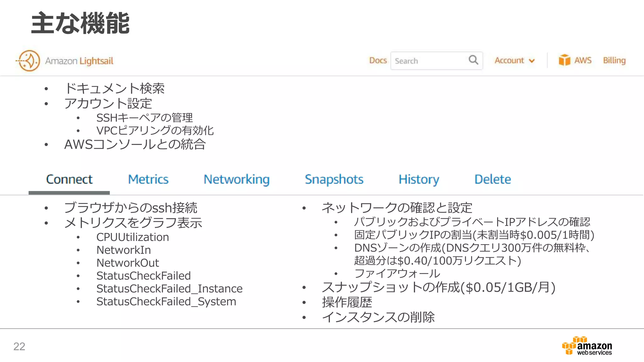Viewport: 644px width, 362px height.
Task: Click into the Search field
Action: tap(436, 61)
